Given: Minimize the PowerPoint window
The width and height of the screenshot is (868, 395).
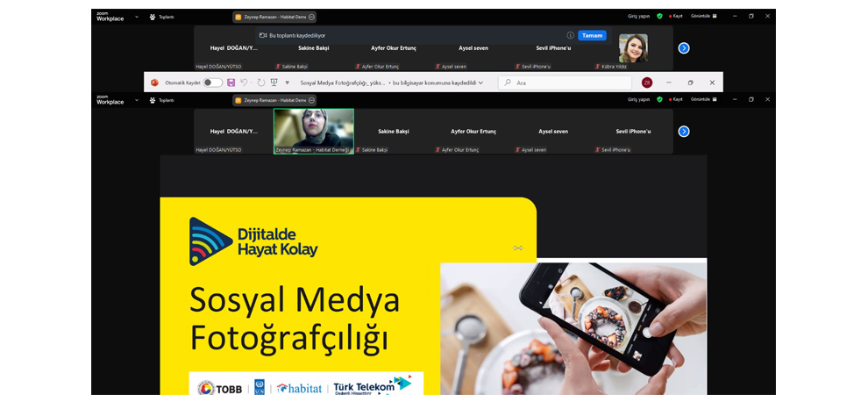Looking at the screenshot, I should 669,83.
